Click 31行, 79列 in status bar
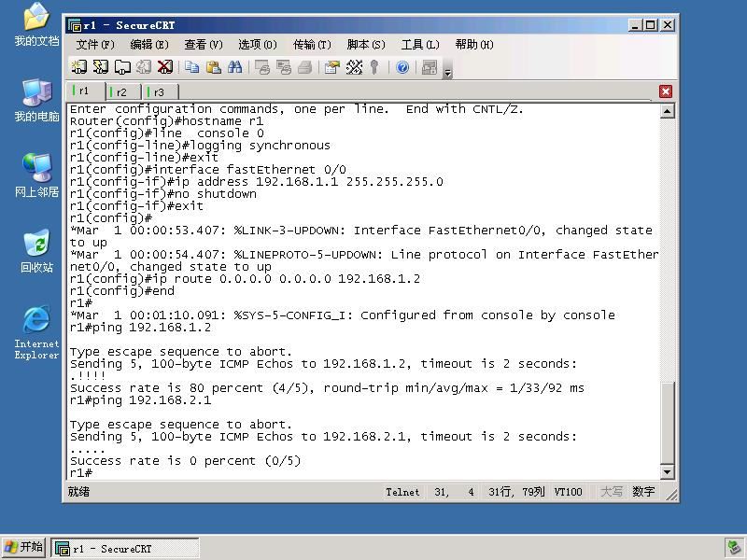747x560 pixels. click(516, 492)
